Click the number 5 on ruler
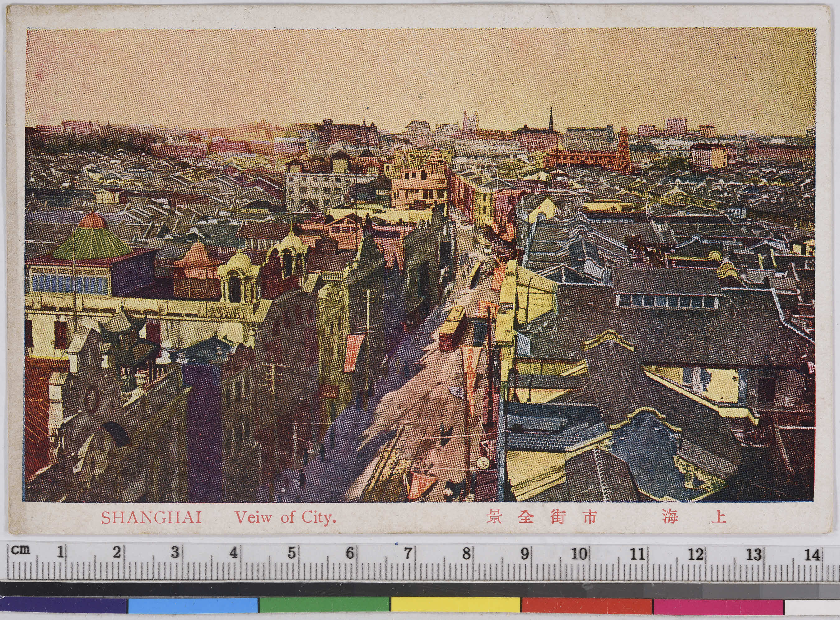Screen dimensions: 840x620 point(292,553)
